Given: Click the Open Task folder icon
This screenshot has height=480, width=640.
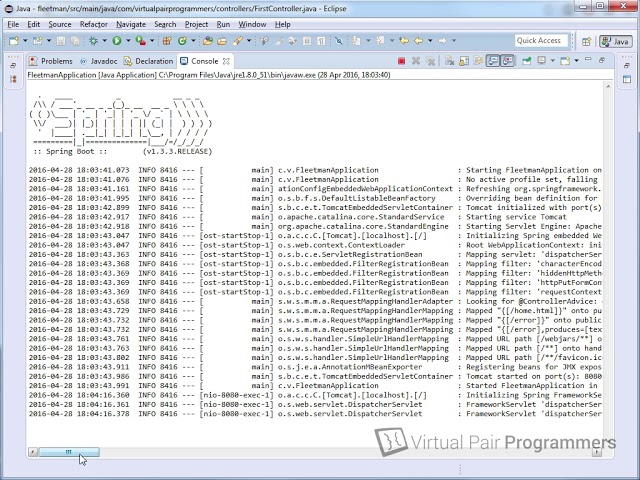Looking at the screenshot, I should point(222,40).
